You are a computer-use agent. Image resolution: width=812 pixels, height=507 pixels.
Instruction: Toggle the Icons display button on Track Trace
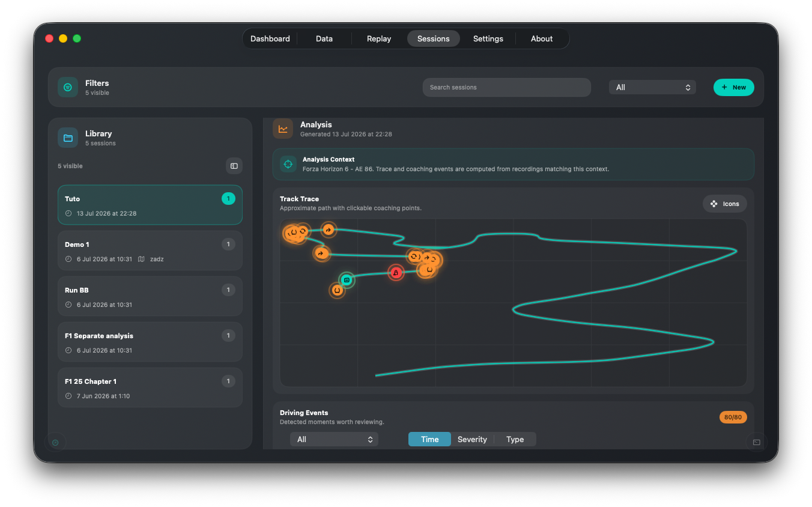725,204
